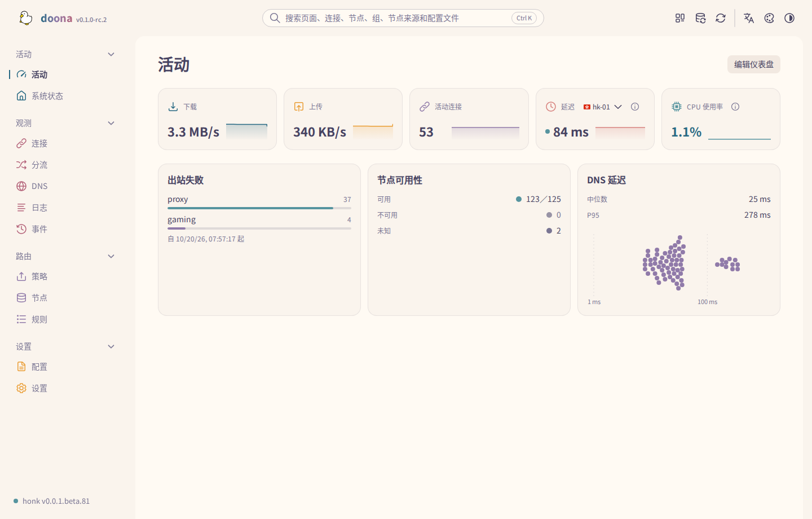Open the language translation icon

click(749, 18)
